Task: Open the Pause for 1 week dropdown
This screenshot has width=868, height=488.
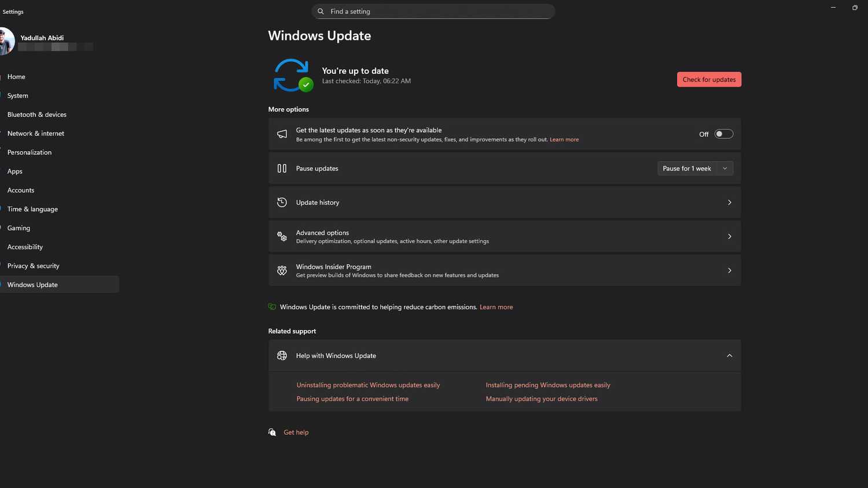Action: [x=725, y=168]
